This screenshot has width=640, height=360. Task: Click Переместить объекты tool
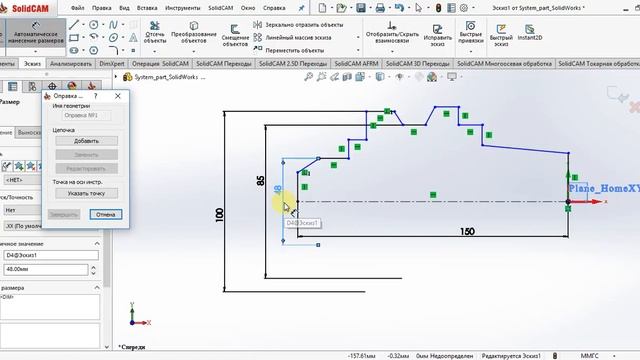[289, 50]
